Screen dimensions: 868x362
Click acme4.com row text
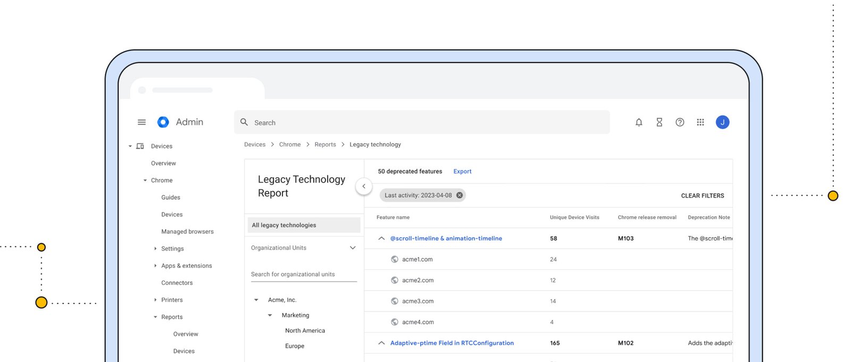tap(418, 322)
